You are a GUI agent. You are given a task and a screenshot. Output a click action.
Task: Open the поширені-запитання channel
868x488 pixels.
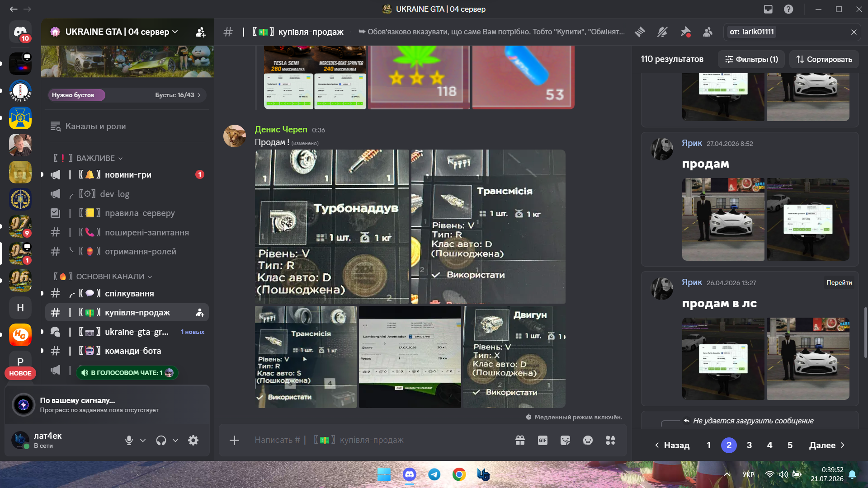click(x=127, y=232)
